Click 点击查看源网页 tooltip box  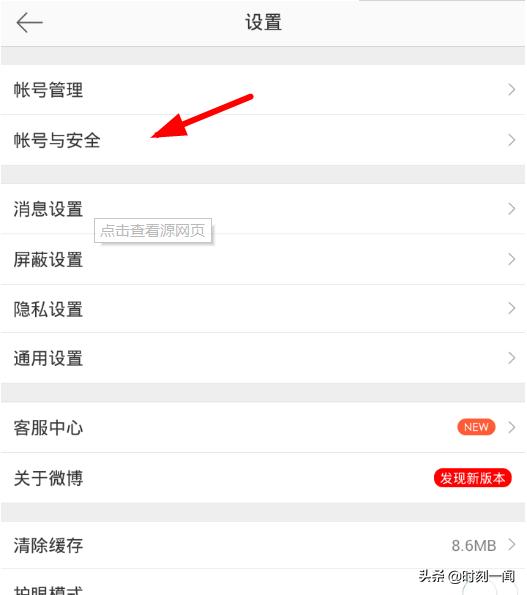[x=153, y=230]
